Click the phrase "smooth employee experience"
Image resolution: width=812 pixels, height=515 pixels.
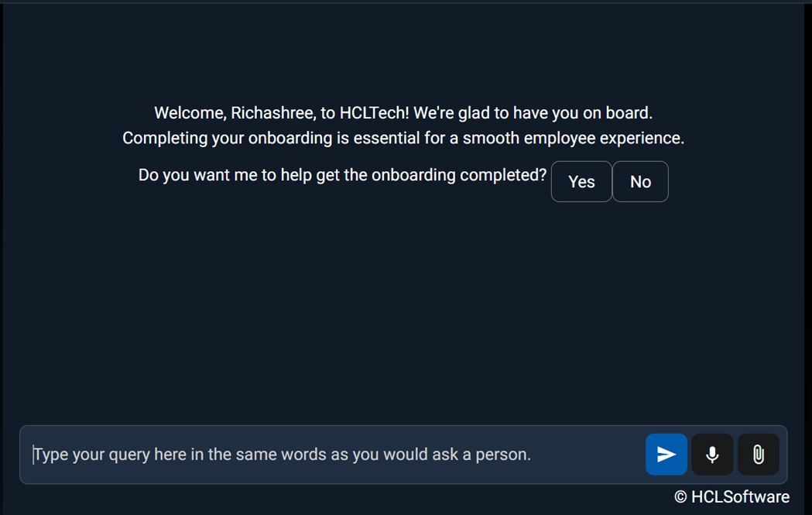pos(573,139)
